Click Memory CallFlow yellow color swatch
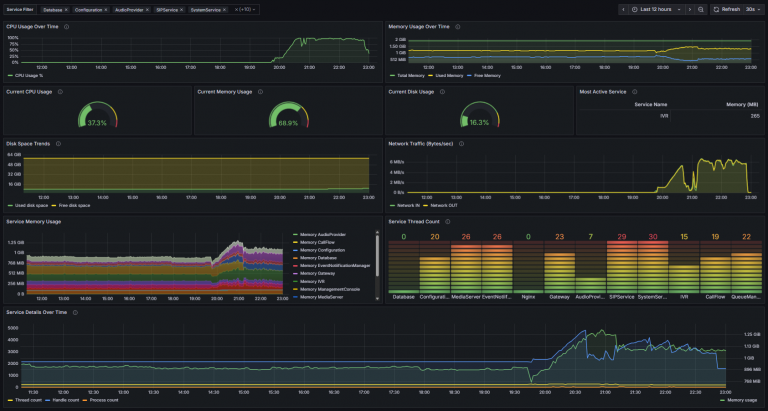Screen dimensions: 768x411 click(x=295, y=242)
